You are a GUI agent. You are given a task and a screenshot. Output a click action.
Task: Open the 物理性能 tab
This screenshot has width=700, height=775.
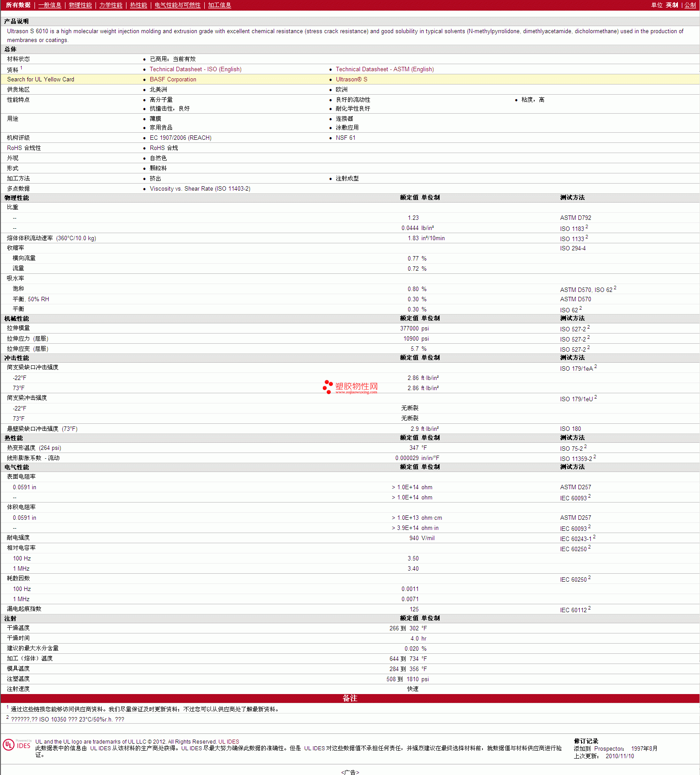point(80,5)
